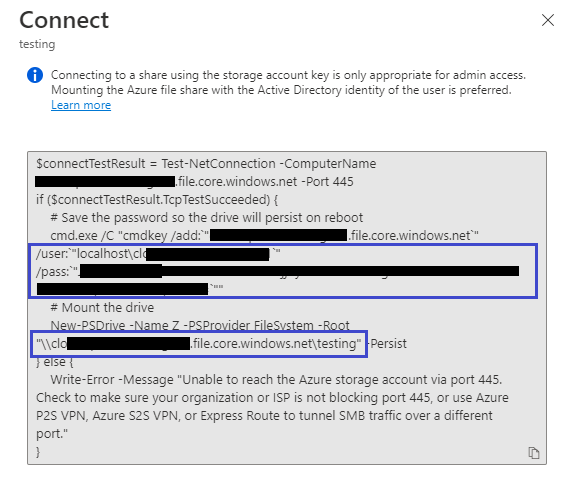Viewport: 561px width, 481px height.
Task: Select the 'testing' share name subtitle
Action: pos(37,44)
